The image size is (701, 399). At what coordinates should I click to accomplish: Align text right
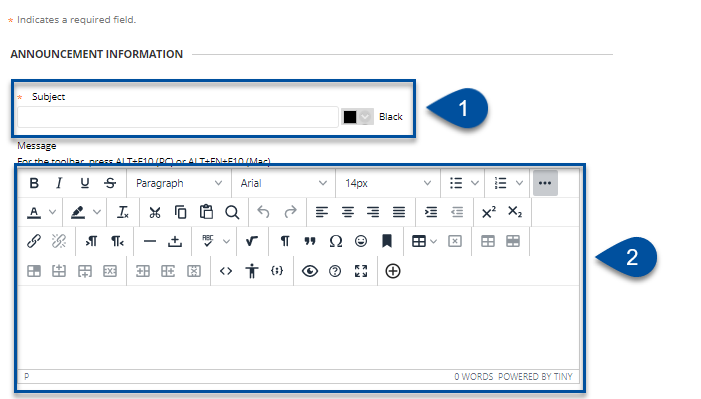pos(373,212)
